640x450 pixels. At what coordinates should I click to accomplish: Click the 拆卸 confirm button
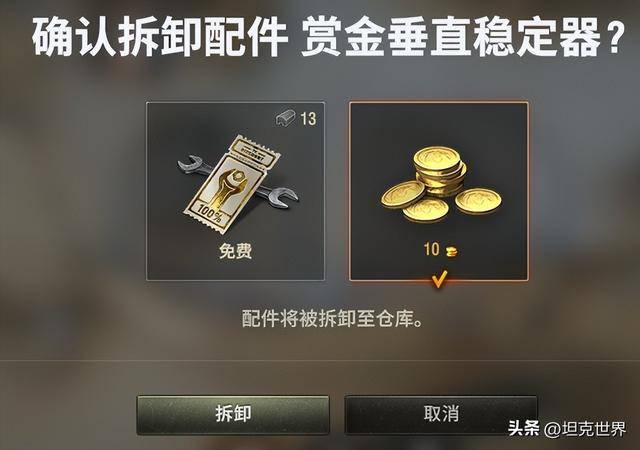(x=233, y=414)
